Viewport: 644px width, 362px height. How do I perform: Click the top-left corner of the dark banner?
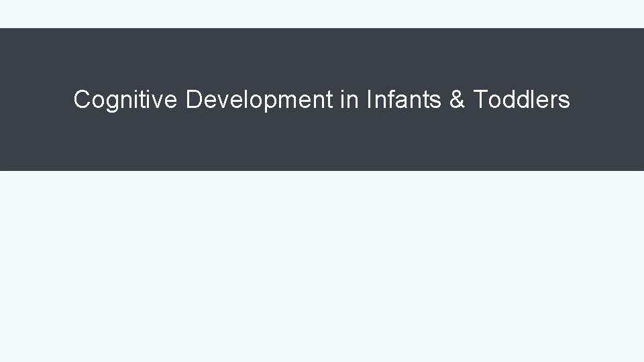(x=3, y=31)
